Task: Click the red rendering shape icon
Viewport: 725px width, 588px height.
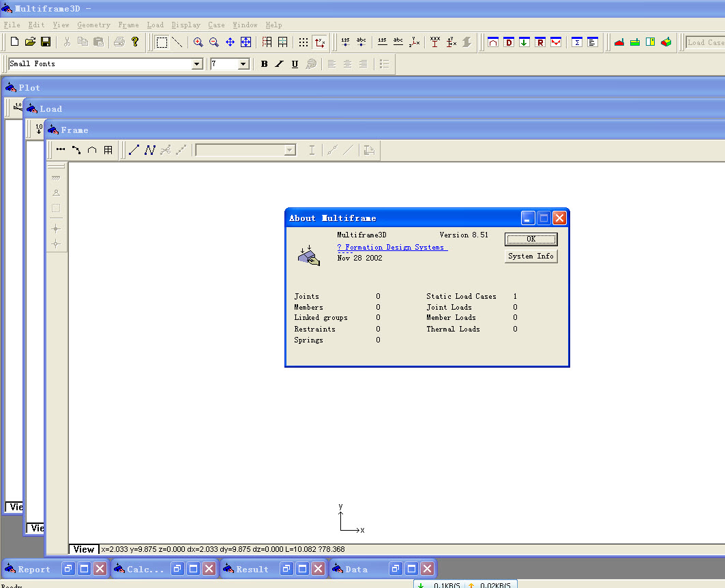Action: pyautogui.click(x=619, y=42)
